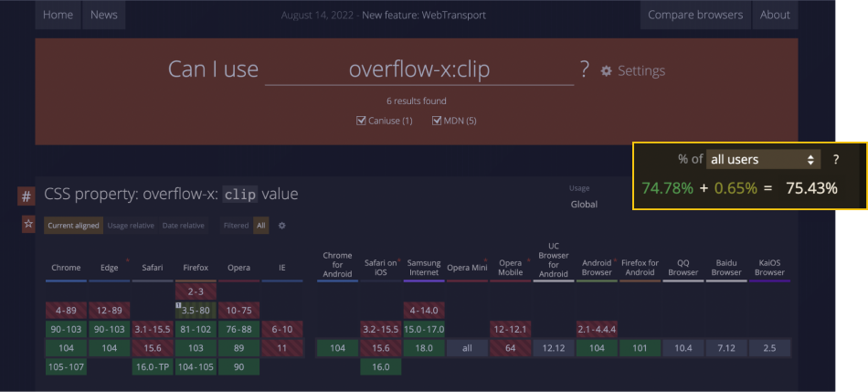
Task: Click Firefox versions 3.5-80 cell
Action: click(196, 311)
